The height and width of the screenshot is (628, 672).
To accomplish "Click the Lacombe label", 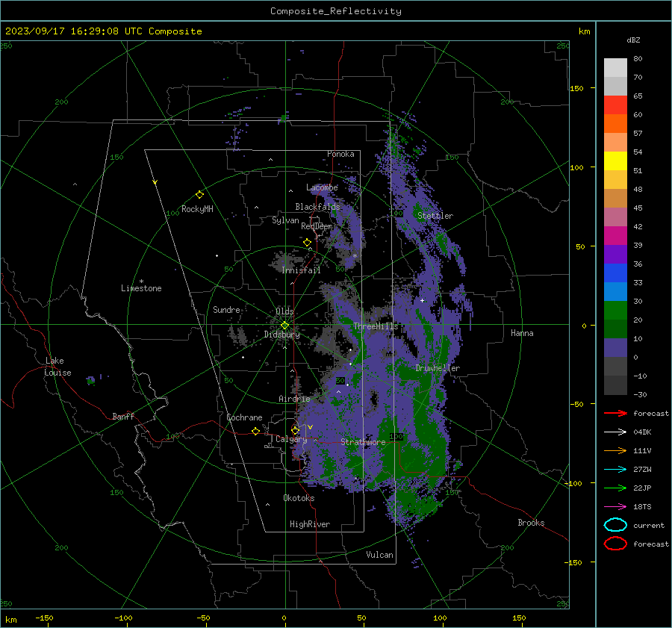I will pyautogui.click(x=322, y=187).
